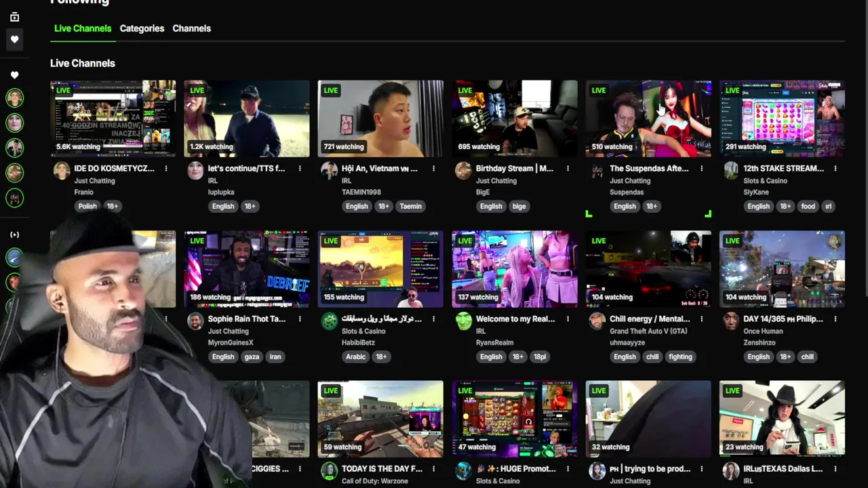Click the 'chill' tag on Zenshinzo stream

click(807, 357)
